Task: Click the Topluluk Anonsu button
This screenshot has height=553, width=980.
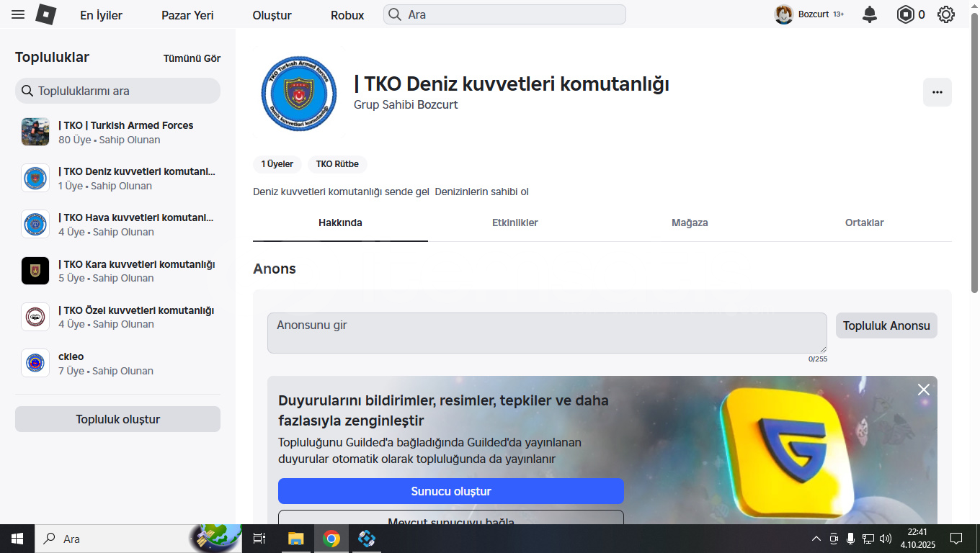Action: tap(886, 325)
